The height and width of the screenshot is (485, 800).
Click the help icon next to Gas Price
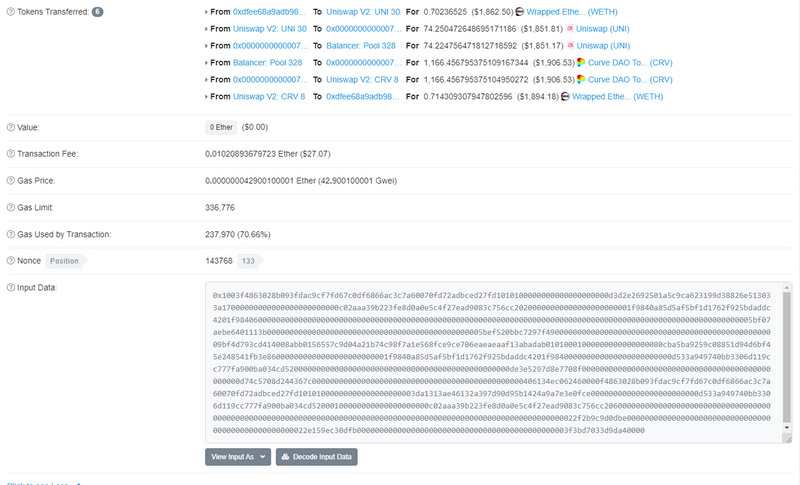coord(10,181)
